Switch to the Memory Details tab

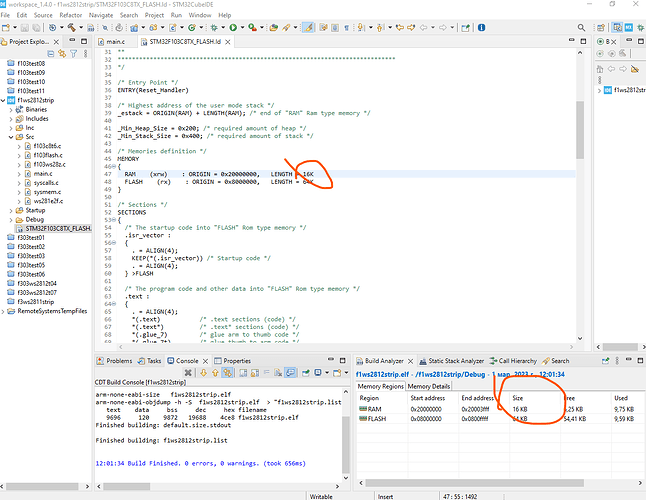tap(428, 386)
